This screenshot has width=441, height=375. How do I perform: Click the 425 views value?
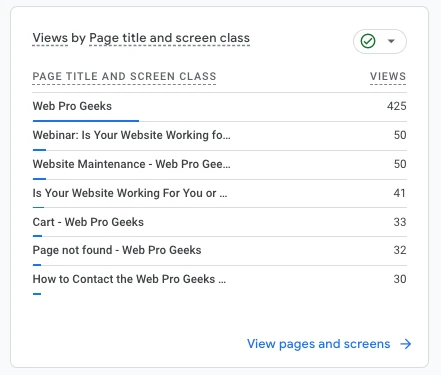pyautogui.click(x=396, y=106)
